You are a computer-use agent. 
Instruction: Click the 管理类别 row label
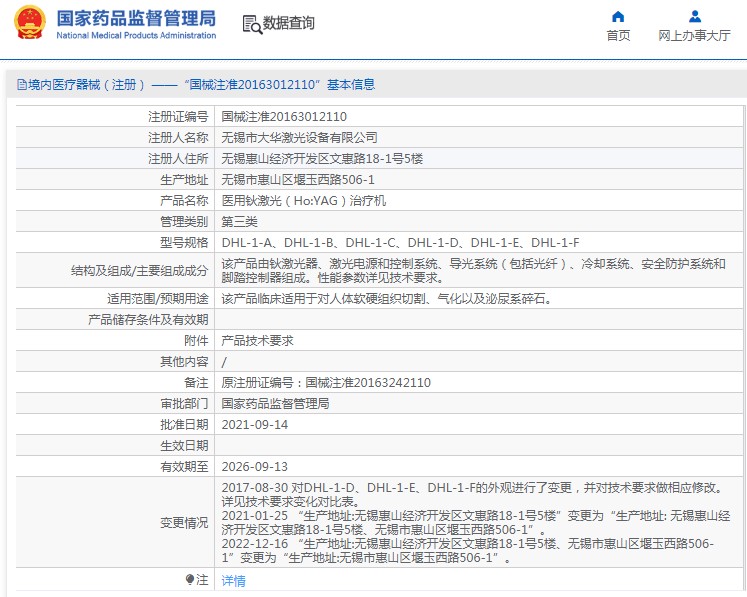(184, 222)
